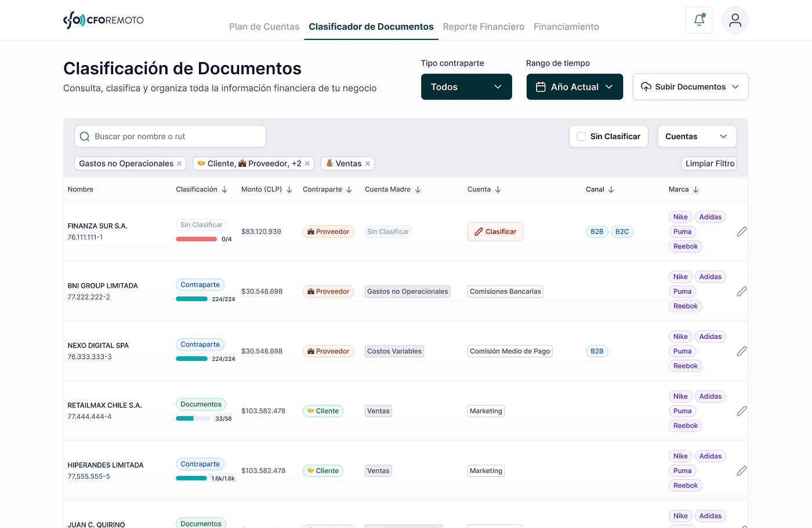Viewport: 812px width, 528px height.
Task: Click the progress bar on RETAILMAX CHILE row
Action: (194, 418)
